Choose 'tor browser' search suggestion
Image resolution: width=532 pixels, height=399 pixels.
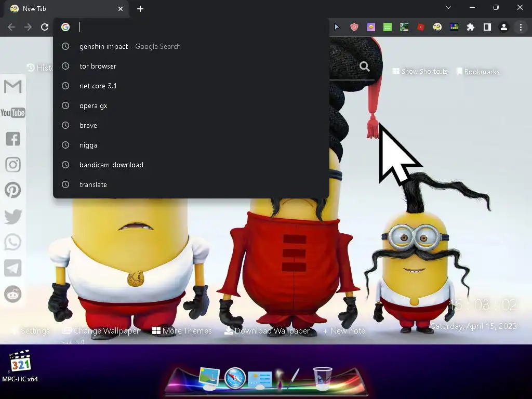point(191,66)
